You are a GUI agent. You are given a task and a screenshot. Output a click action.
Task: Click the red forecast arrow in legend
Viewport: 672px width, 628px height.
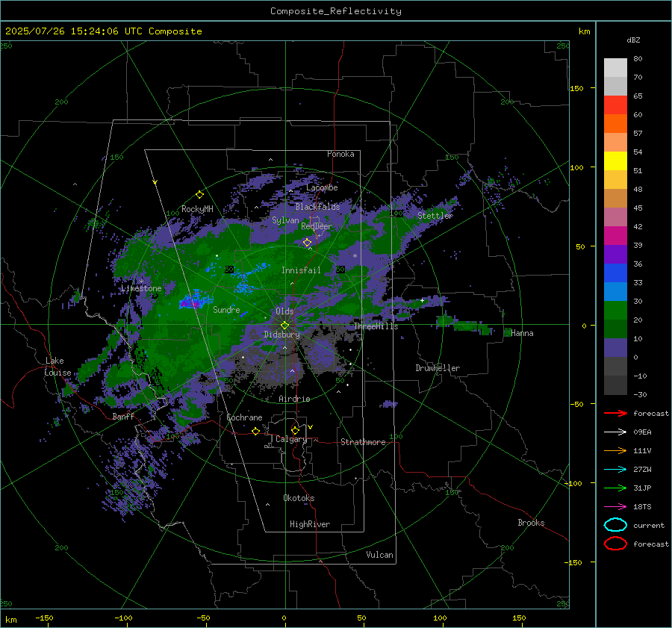pos(615,413)
